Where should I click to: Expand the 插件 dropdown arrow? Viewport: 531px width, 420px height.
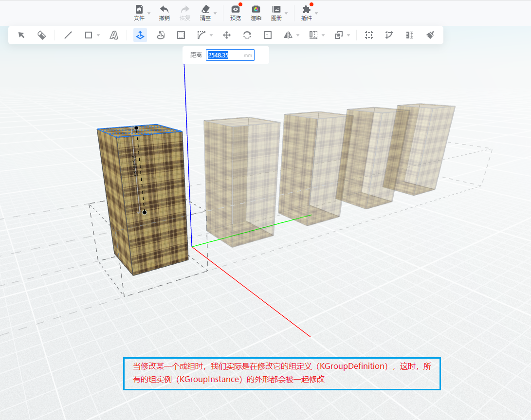coord(316,14)
